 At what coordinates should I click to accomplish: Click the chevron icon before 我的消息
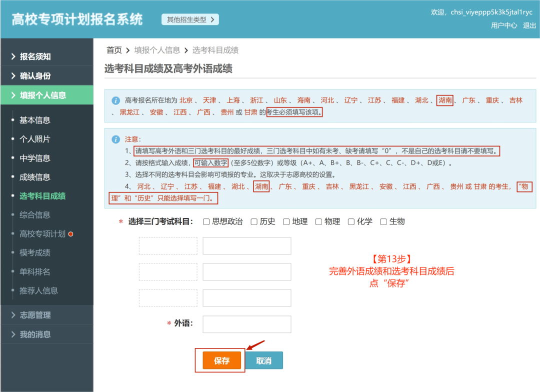[x=14, y=334]
